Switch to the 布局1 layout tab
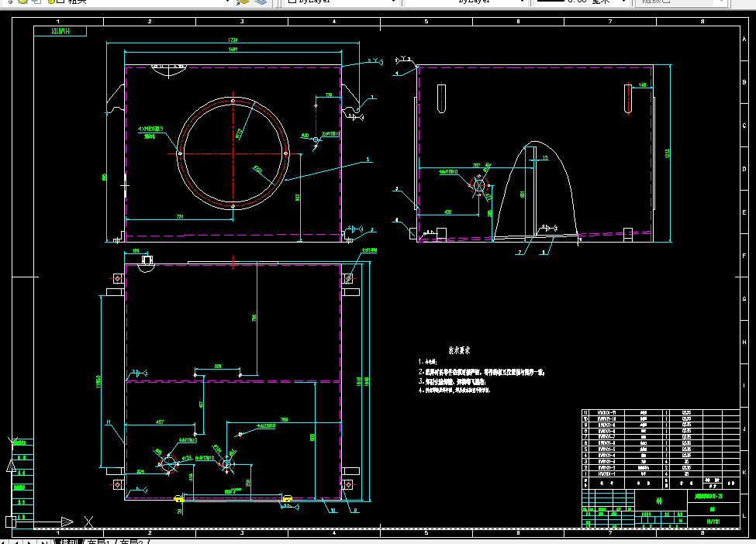Viewport: 756px width, 544px height. (x=98, y=541)
